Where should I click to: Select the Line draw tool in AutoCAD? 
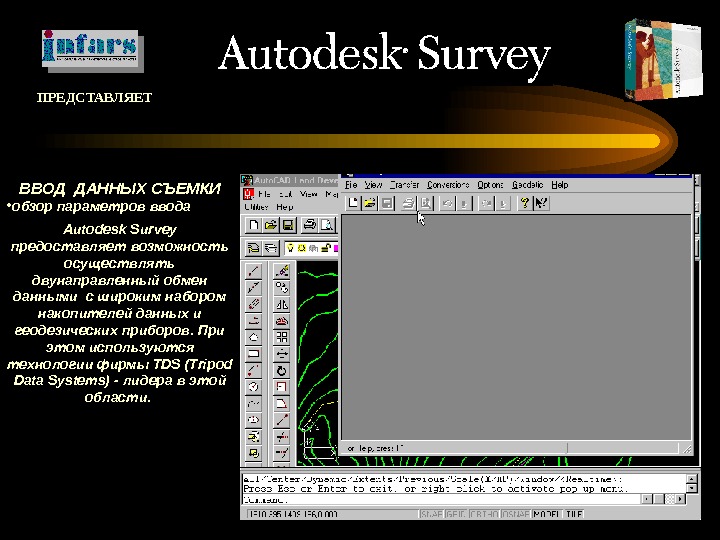(253, 271)
